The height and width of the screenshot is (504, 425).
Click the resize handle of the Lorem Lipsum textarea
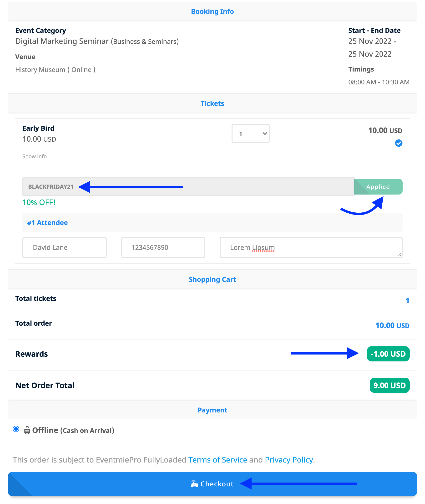click(399, 255)
